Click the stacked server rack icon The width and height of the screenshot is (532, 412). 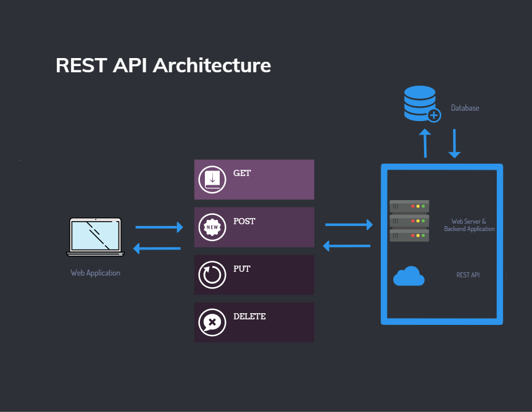point(409,221)
